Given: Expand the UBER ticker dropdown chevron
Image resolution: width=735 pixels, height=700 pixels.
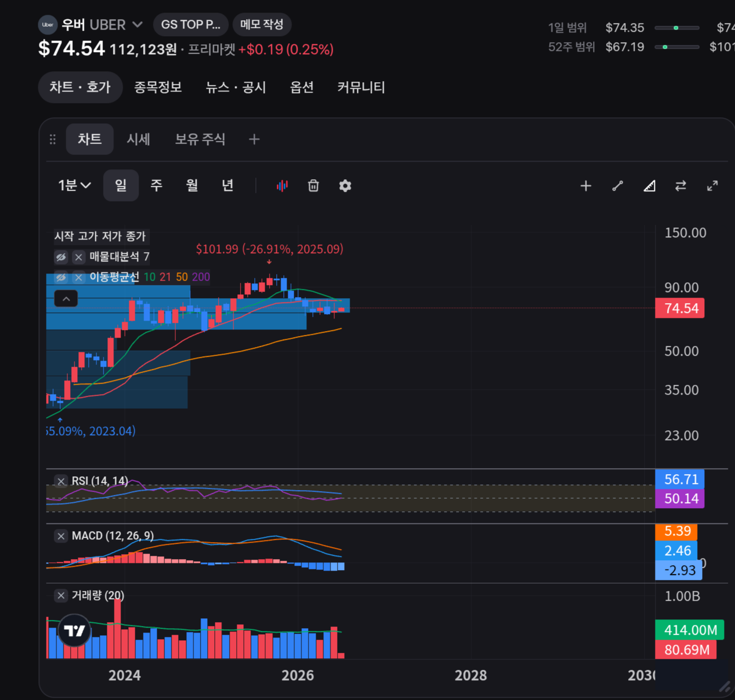Looking at the screenshot, I should point(138,25).
